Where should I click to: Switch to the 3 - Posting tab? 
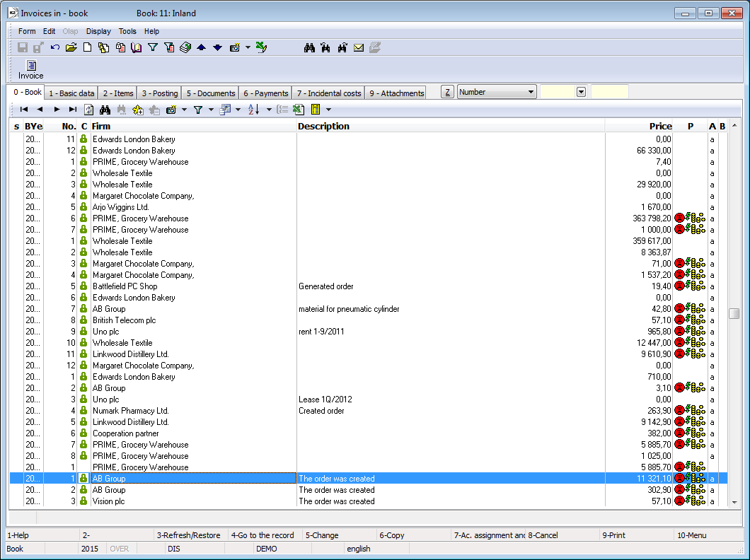(x=160, y=93)
